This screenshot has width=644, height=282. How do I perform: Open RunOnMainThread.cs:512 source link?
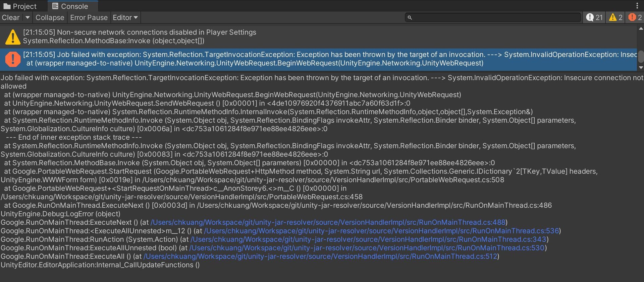tap(321, 257)
